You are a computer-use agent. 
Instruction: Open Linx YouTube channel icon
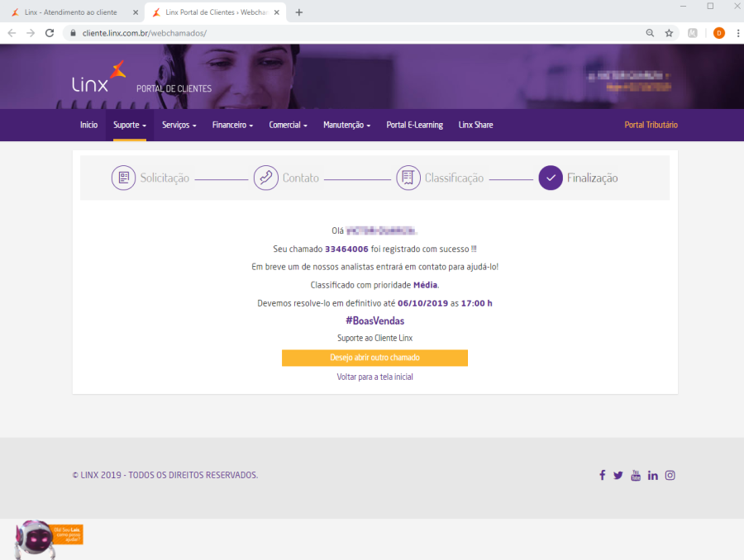click(636, 475)
